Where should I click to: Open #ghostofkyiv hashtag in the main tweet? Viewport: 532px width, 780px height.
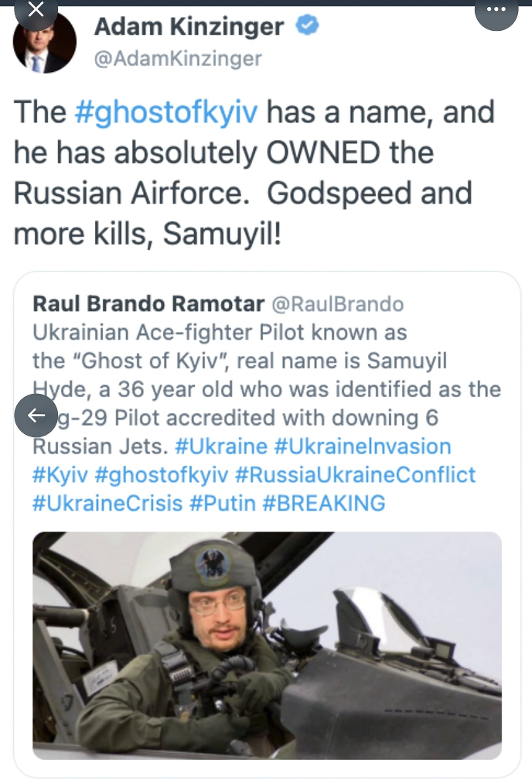tap(169, 112)
